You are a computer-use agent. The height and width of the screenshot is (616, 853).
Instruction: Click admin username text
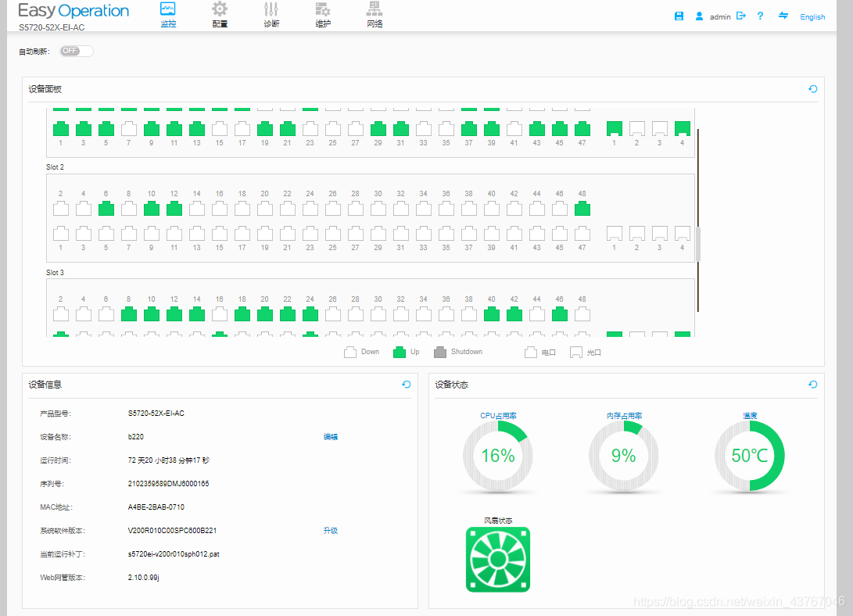click(720, 17)
